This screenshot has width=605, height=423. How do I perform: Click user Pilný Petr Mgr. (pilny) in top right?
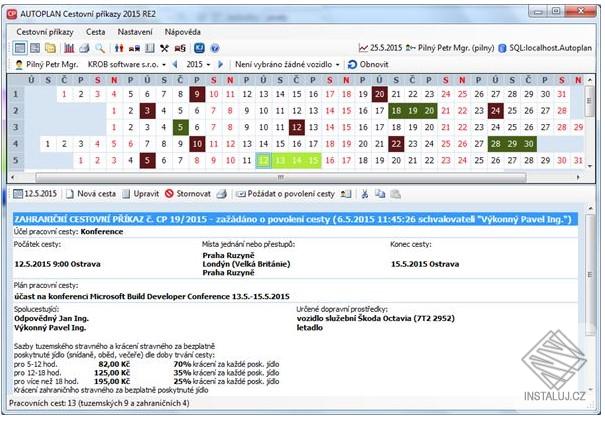pyautogui.click(x=450, y=48)
